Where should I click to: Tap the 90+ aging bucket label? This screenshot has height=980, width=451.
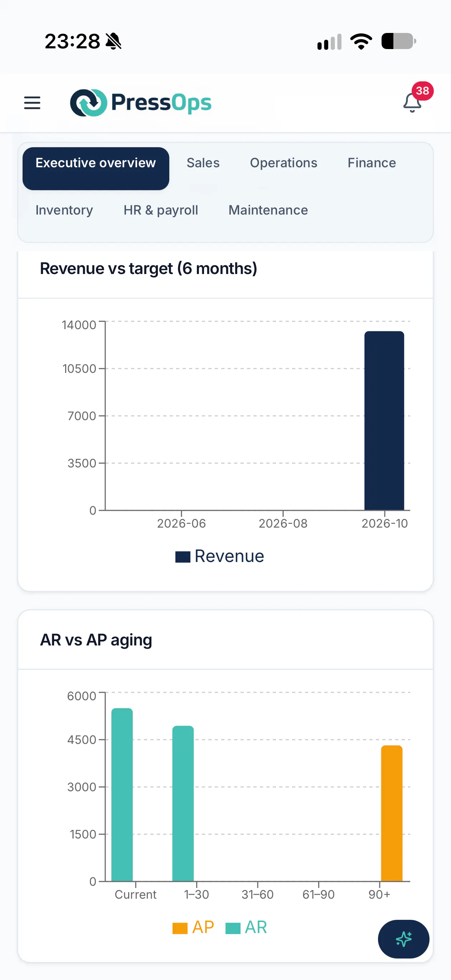[x=379, y=894]
